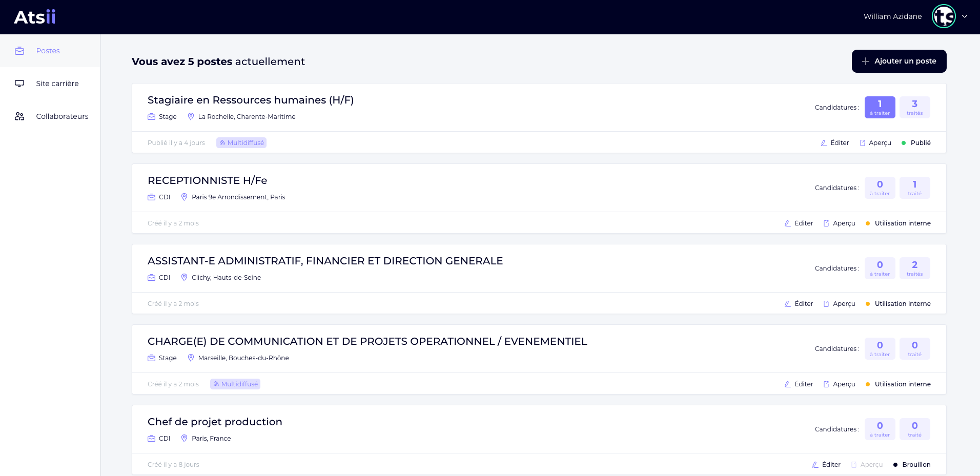Click contract icon beside CDI, Clichy
Screen dimensions: 980x476
coord(152,278)
